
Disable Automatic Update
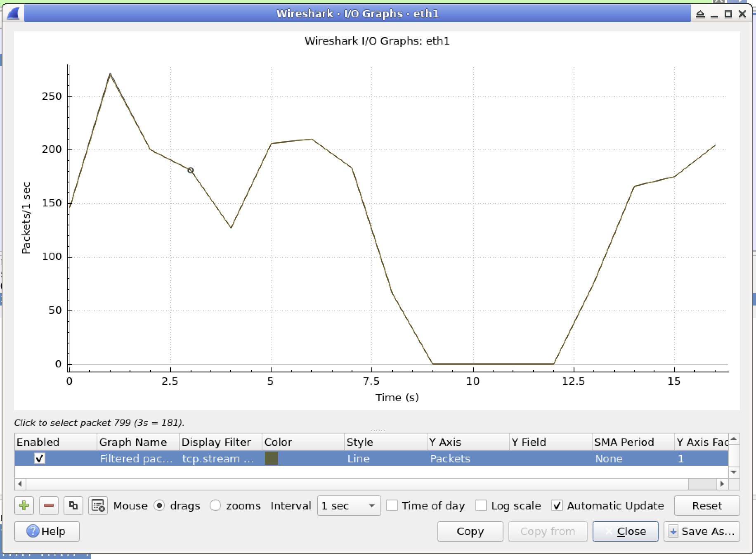click(558, 505)
